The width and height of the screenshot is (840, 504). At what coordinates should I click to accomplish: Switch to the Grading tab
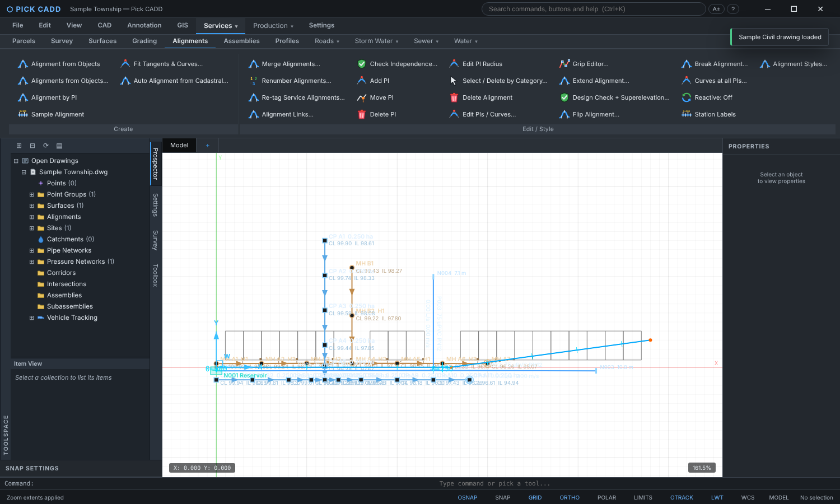point(144,41)
